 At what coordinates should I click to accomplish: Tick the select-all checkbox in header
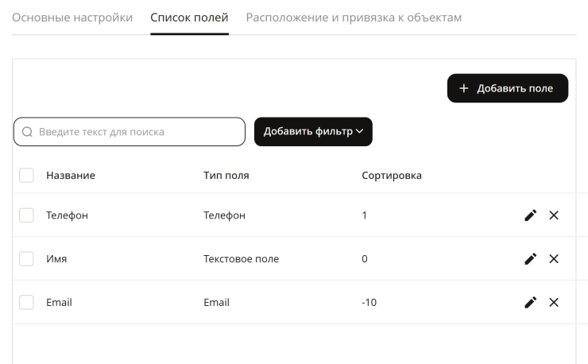[x=26, y=176]
